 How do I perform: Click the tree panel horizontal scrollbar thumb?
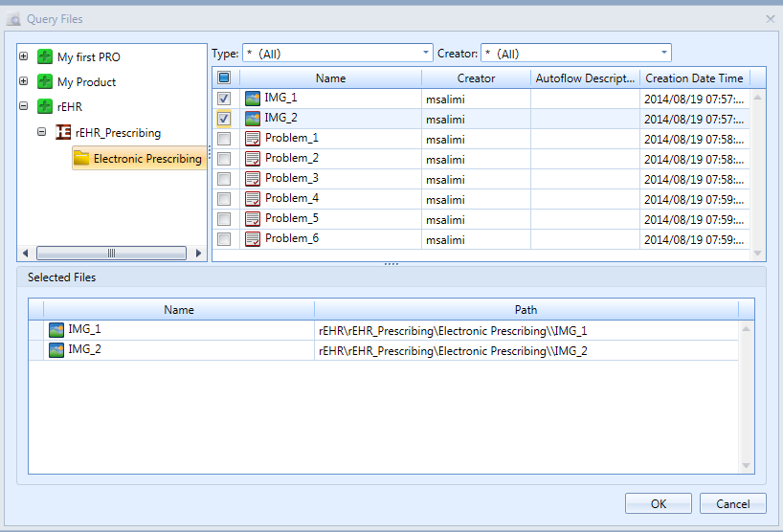111,254
